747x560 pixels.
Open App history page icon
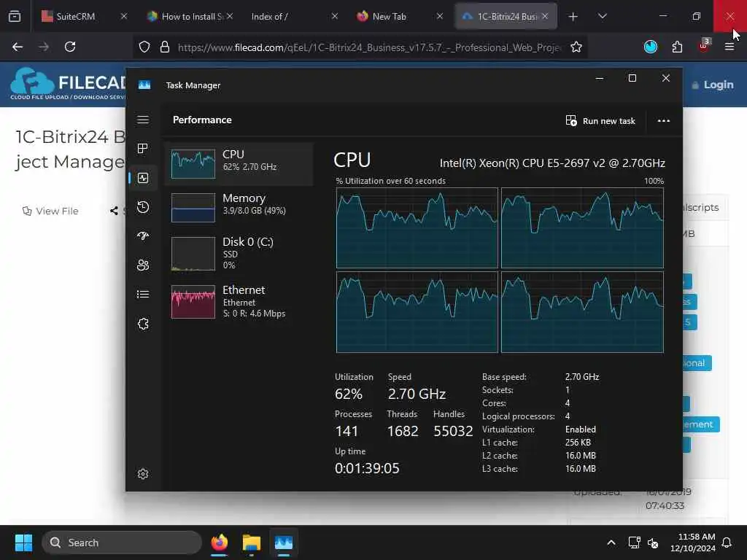pos(143,207)
